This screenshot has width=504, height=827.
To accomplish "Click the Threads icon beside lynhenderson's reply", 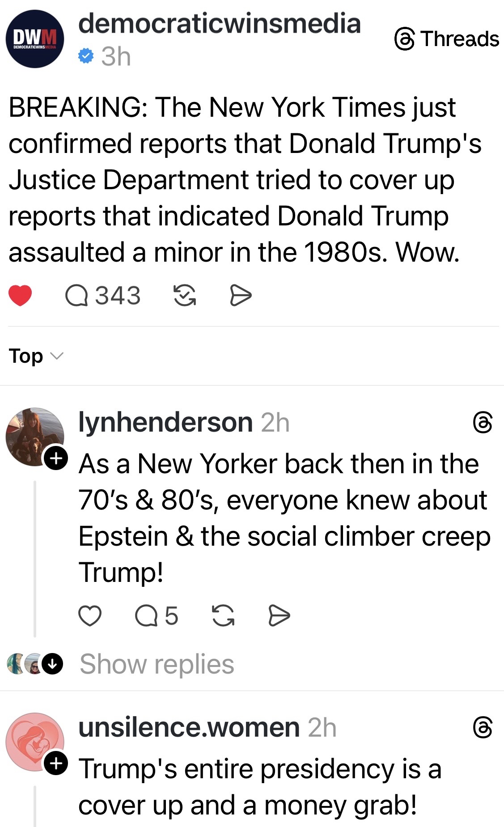I will coord(483,423).
